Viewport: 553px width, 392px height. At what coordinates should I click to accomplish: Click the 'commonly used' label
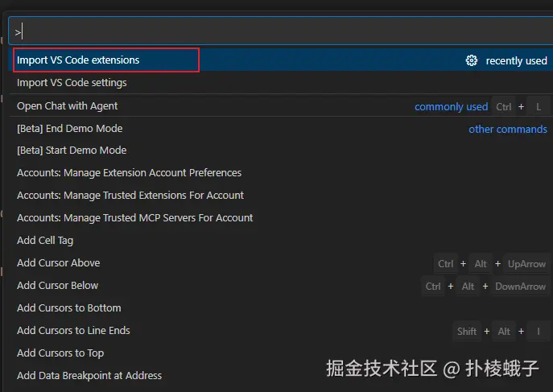pyautogui.click(x=451, y=107)
